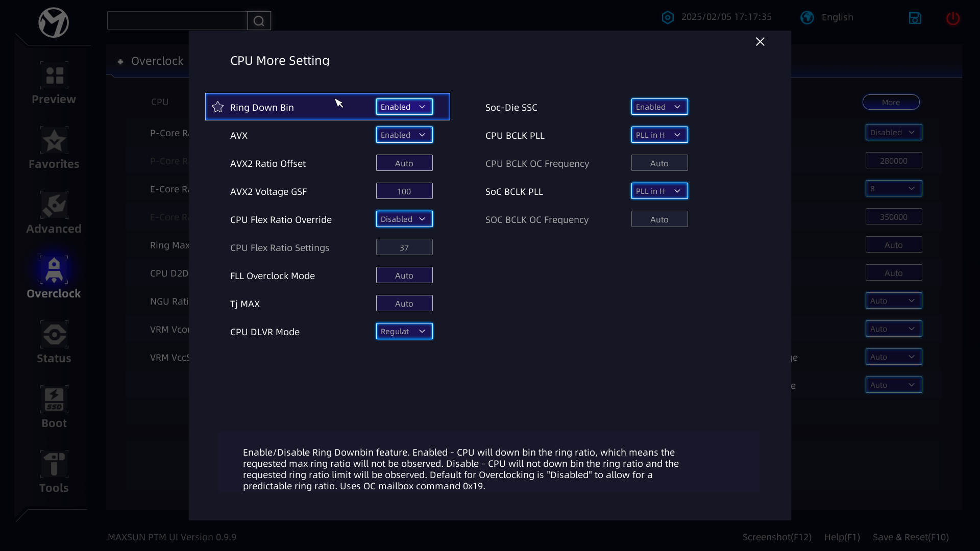Open the Tools hammer section
This screenshot has width=980, height=551.
(x=54, y=465)
